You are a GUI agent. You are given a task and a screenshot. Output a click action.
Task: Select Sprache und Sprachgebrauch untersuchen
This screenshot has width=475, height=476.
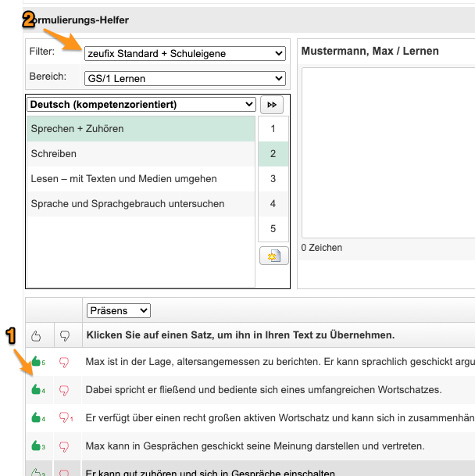coord(141,204)
